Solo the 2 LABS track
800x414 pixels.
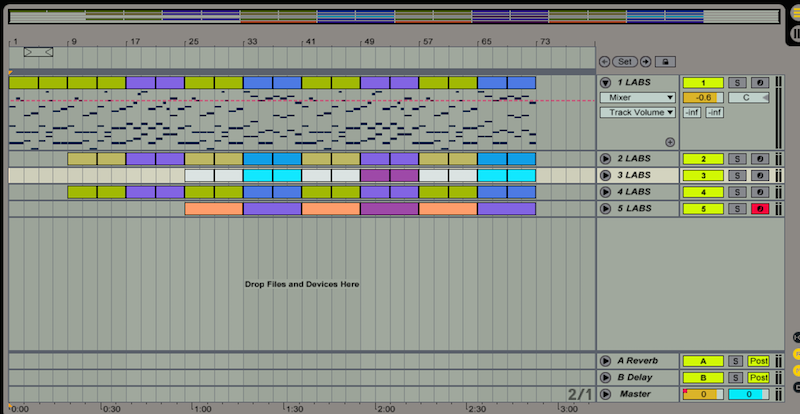737,159
